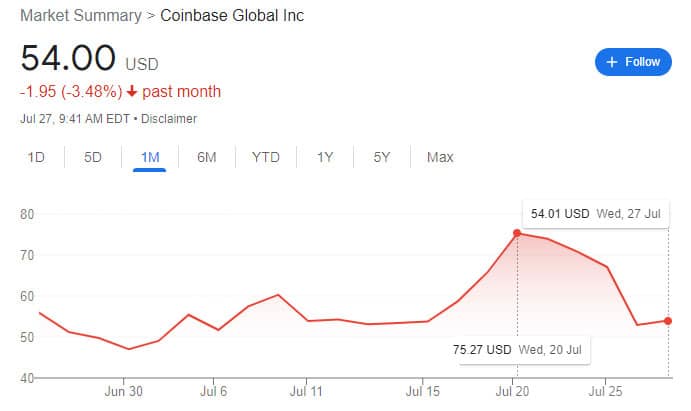Show the 1Y price chart
Image resolution: width=691 pixels, height=411 pixels.
325,157
